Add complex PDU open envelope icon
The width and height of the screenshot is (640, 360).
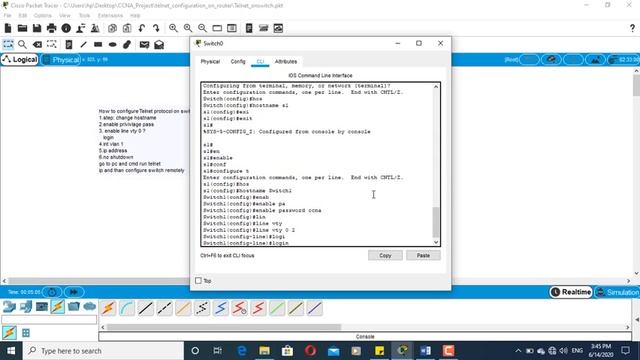pyautogui.click(x=159, y=44)
